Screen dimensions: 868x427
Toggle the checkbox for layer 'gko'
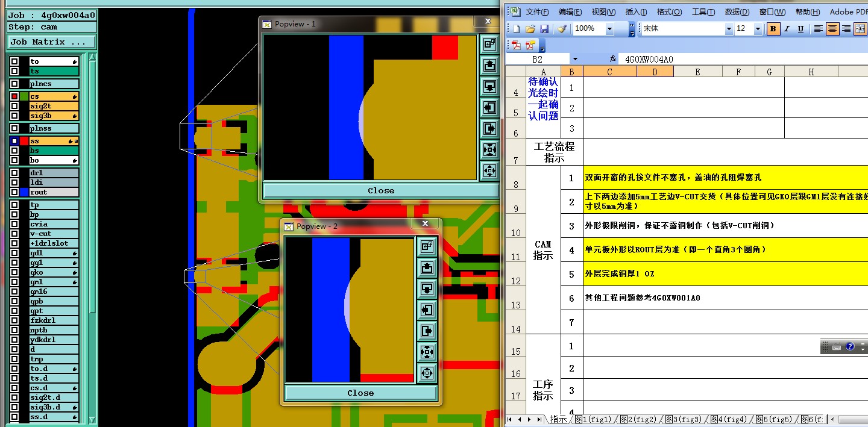tap(14, 272)
